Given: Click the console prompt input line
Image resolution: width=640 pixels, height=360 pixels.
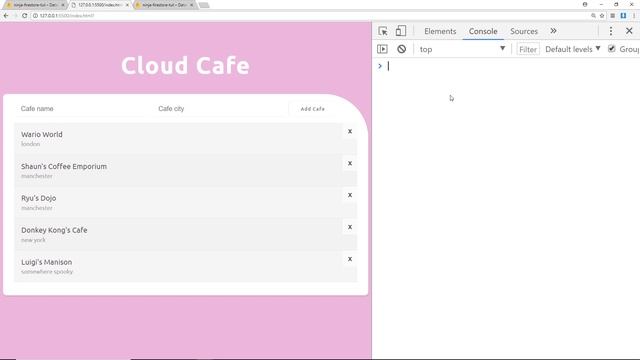Looking at the screenshot, I should [x=510, y=66].
